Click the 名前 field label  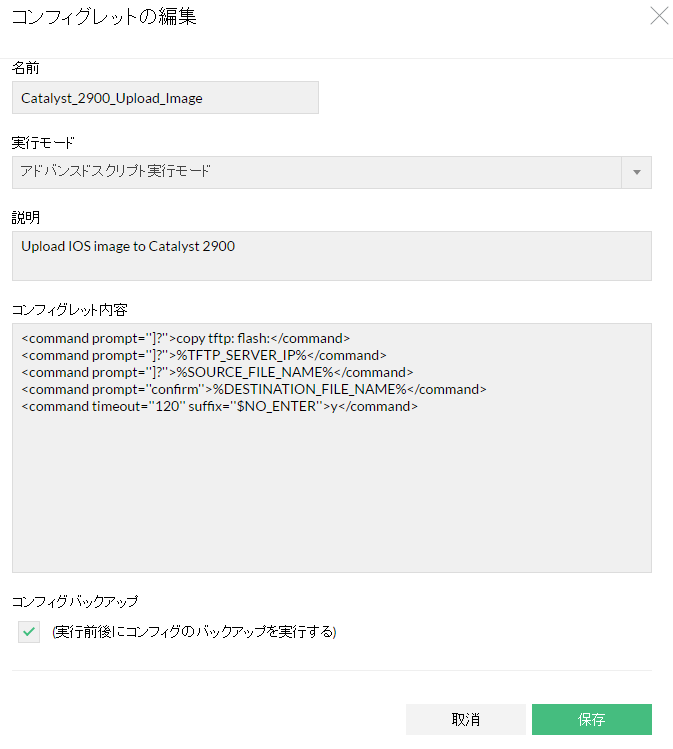26,67
